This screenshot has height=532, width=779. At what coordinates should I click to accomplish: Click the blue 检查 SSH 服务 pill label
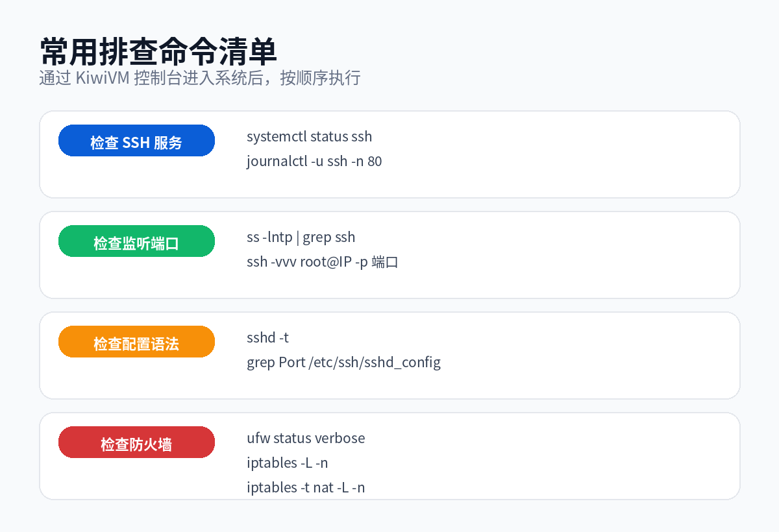(136, 141)
